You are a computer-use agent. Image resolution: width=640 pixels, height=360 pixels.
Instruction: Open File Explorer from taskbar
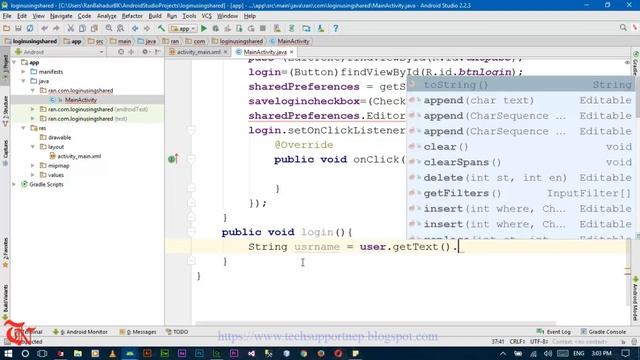point(78,353)
